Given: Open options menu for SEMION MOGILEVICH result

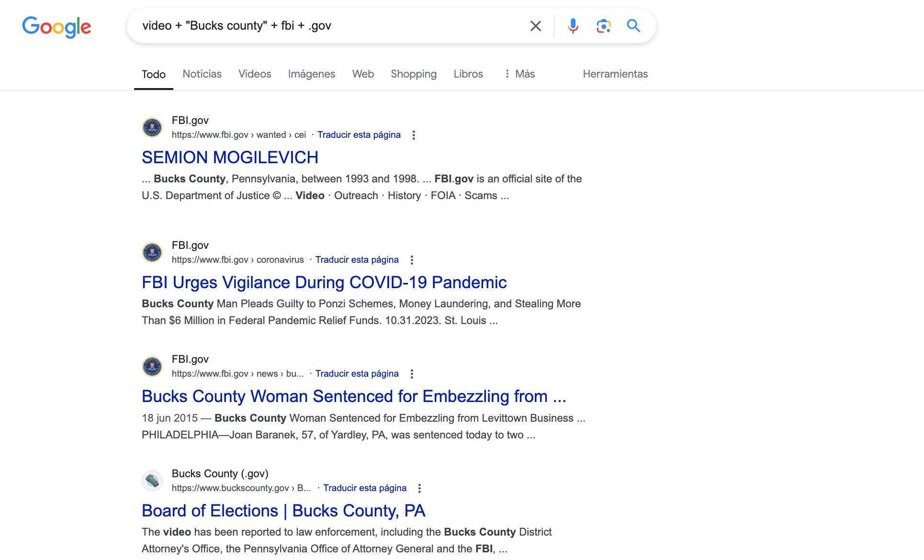Looking at the screenshot, I should pos(414,135).
